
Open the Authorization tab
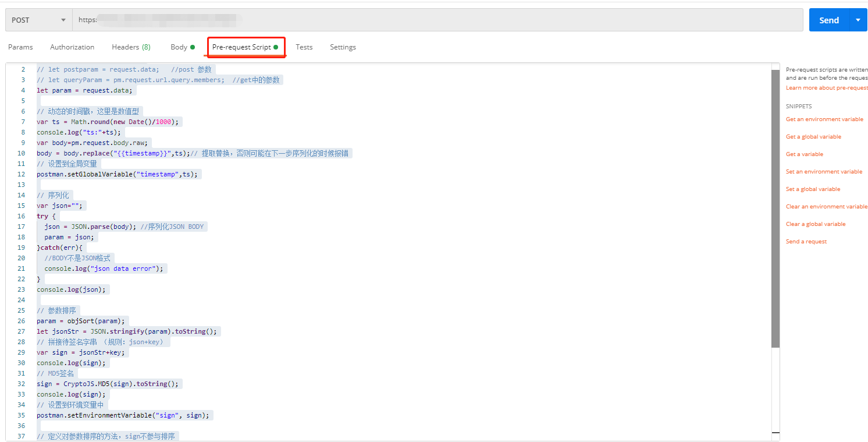[x=72, y=47]
